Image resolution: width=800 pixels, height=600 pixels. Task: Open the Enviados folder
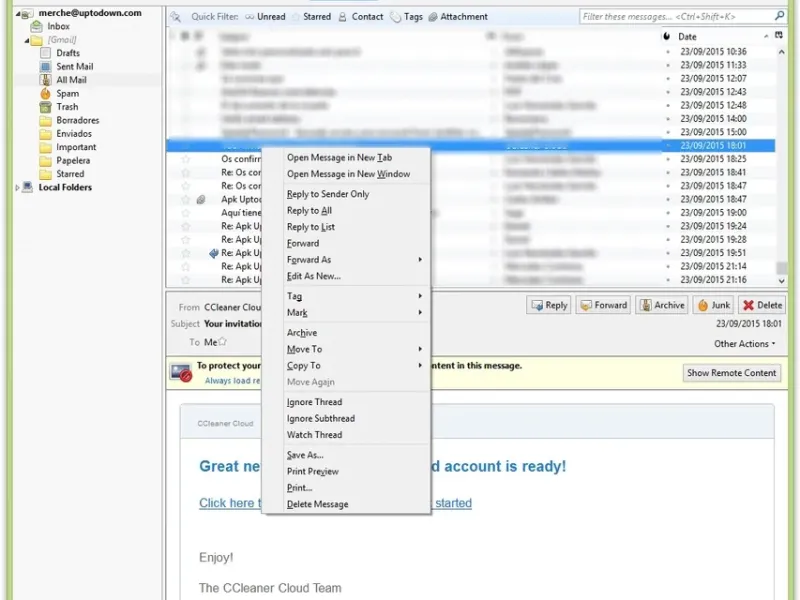tap(74, 134)
